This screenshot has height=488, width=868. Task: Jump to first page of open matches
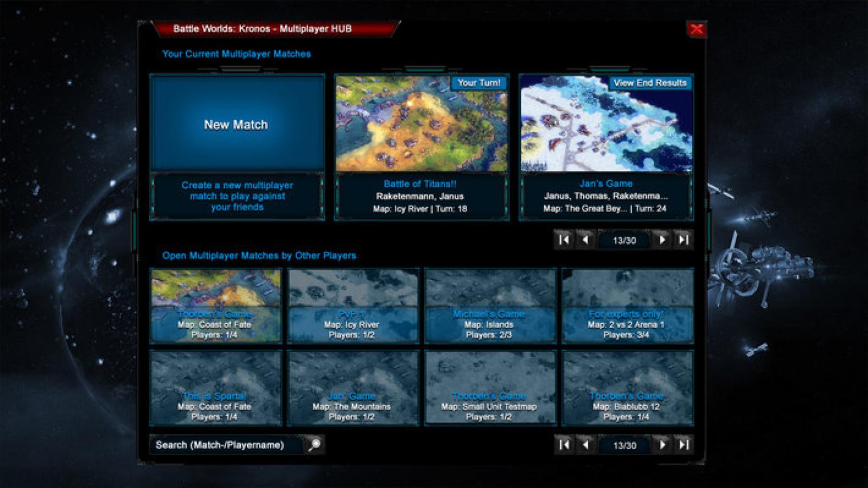pyautogui.click(x=564, y=445)
